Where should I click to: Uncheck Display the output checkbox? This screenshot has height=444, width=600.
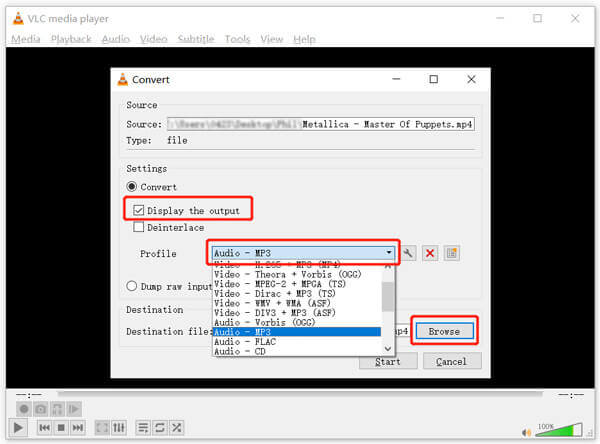139,210
